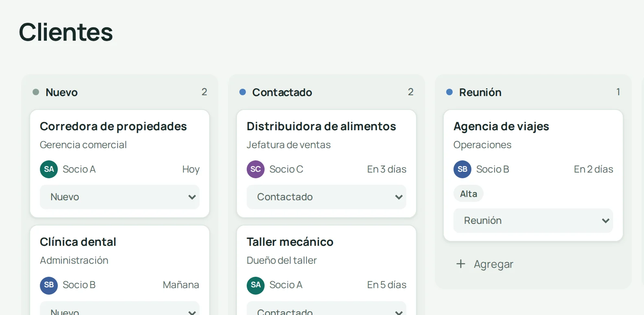Viewport: 644px width, 315px height.
Task: Click the card count in Reunión header
Action: coord(618,92)
